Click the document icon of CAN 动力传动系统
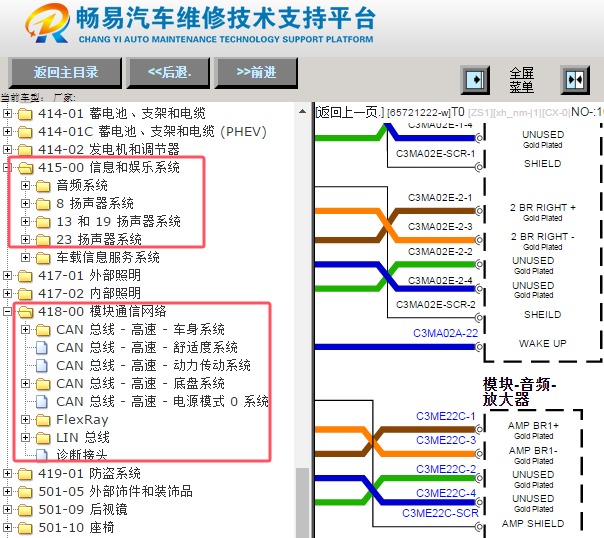 pyautogui.click(x=42, y=365)
